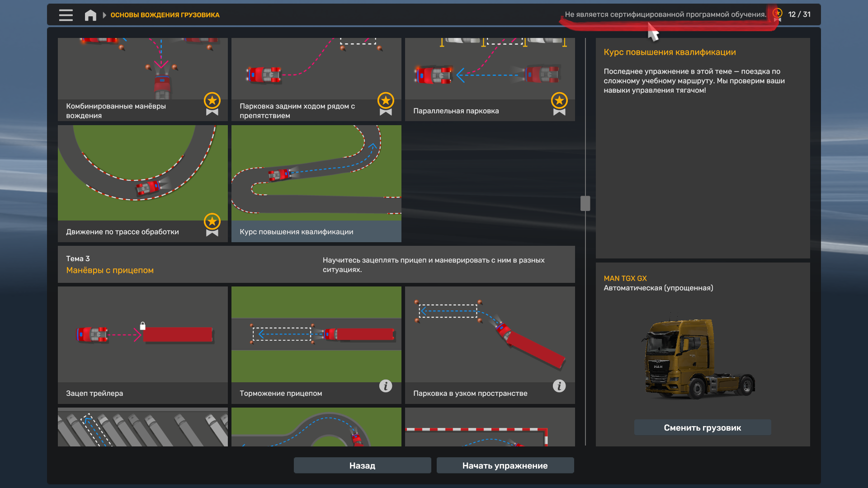
Task: Select 'Движение по трассе обработки' exercise
Action: (143, 183)
